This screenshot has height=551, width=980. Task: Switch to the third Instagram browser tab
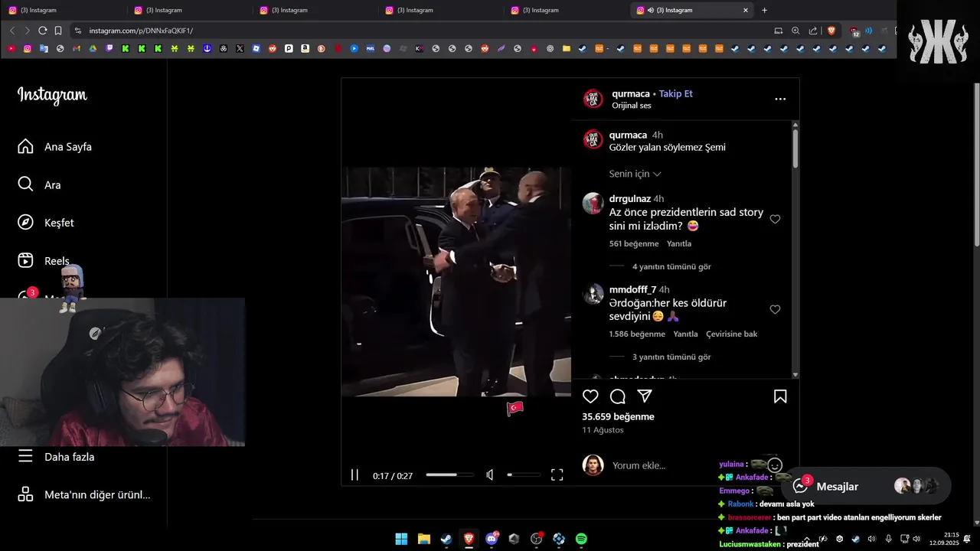click(314, 10)
